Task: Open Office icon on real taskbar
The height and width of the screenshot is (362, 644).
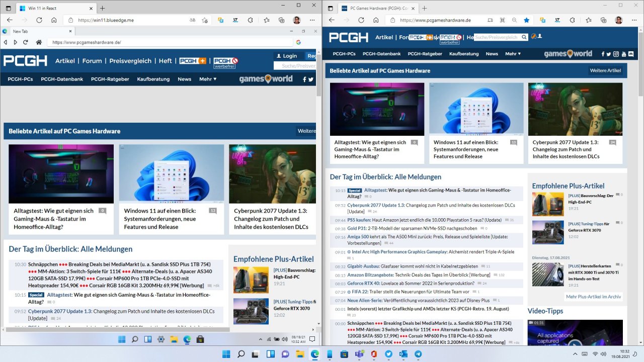Action: (x=374, y=354)
